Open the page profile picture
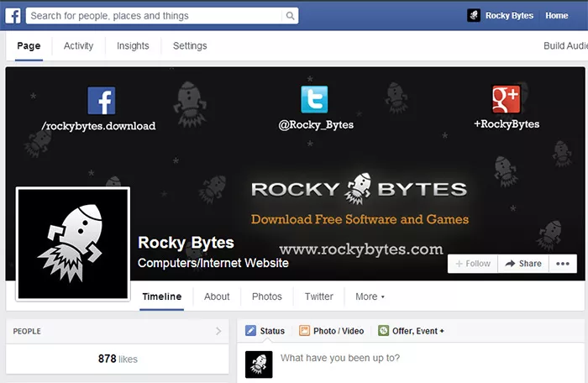This screenshot has width=588, height=383. coord(73,244)
